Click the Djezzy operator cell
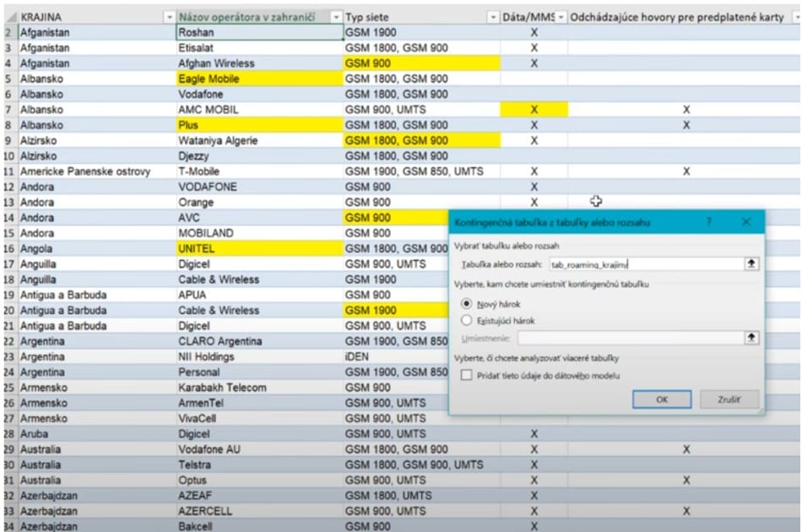The height and width of the screenshot is (532, 802). pos(260,156)
